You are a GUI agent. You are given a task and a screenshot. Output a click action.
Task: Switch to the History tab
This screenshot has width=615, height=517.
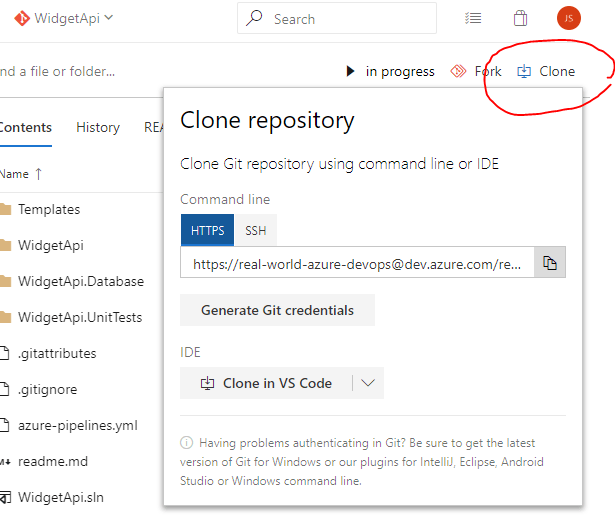(x=98, y=127)
